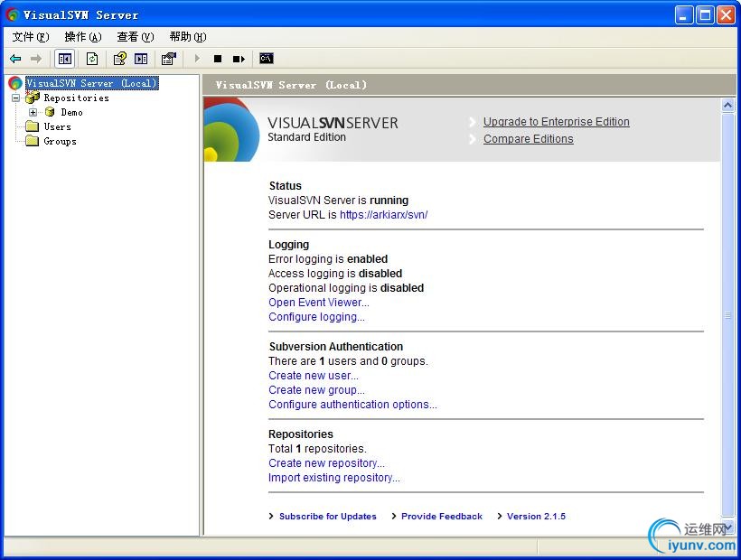
Task: Click the Create new user link
Action: 313,376
